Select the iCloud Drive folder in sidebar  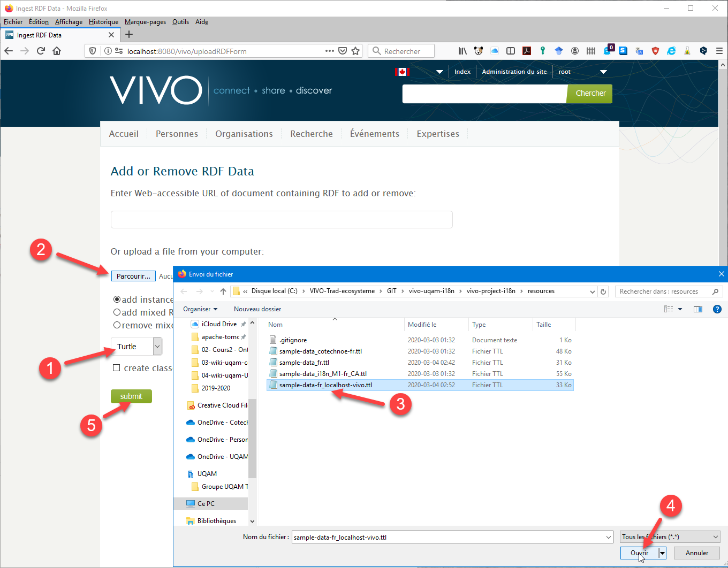pyautogui.click(x=219, y=324)
